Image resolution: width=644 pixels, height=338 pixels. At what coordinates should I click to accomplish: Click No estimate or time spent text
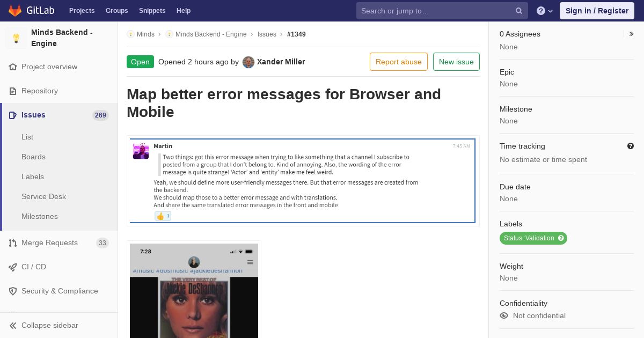point(543,159)
